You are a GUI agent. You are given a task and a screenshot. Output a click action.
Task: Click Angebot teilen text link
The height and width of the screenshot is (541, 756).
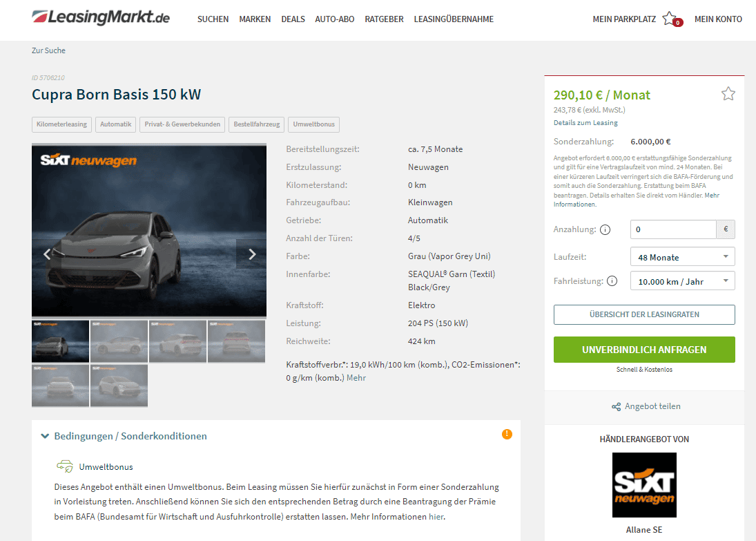[652, 406]
